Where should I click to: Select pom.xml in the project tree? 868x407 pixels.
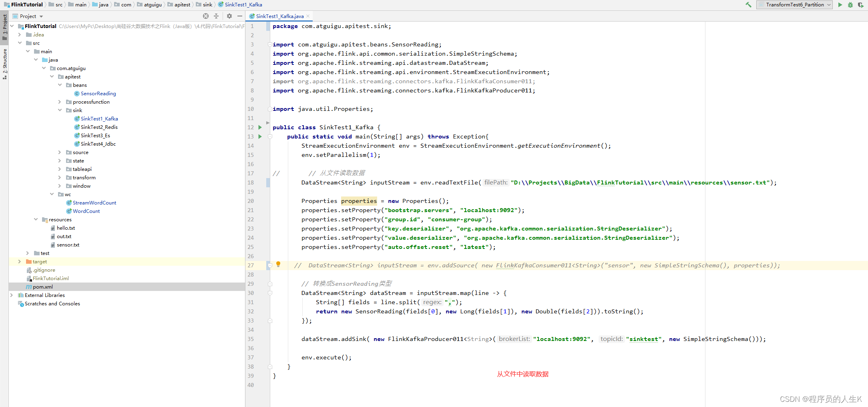42,287
